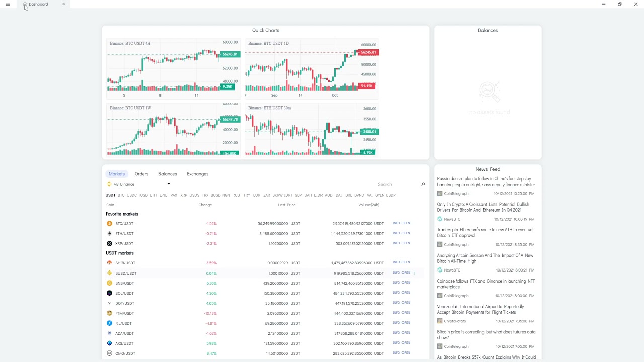Click OPEN on the SOL/USDT row

click(x=406, y=293)
